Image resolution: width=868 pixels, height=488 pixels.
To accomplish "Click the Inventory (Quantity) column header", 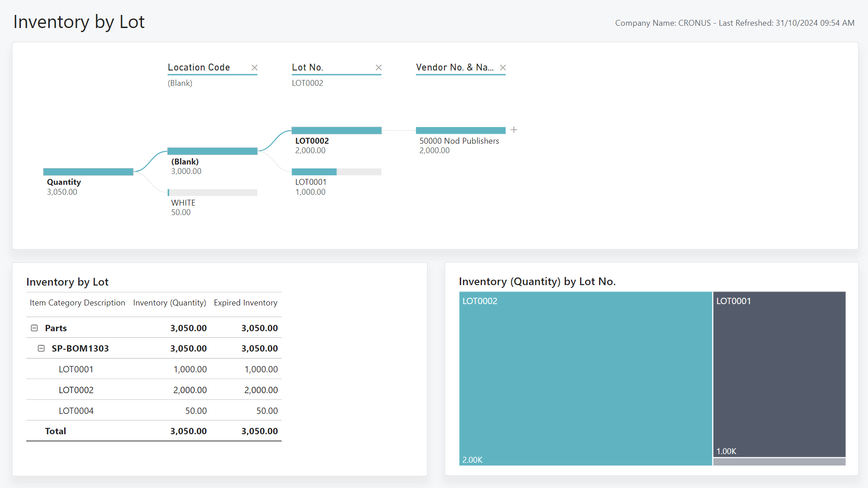I will coord(169,303).
